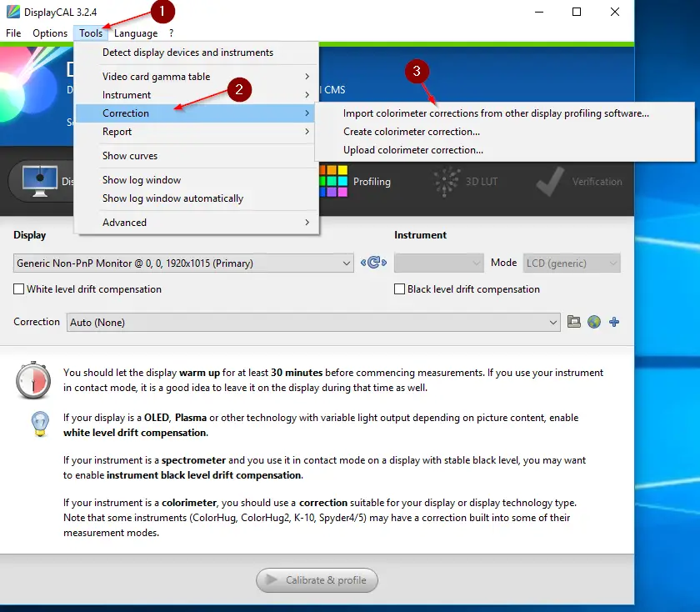Open the Profiling tab color grid icon
The height and width of the screenshot is (612, 700).
point(333,181)
